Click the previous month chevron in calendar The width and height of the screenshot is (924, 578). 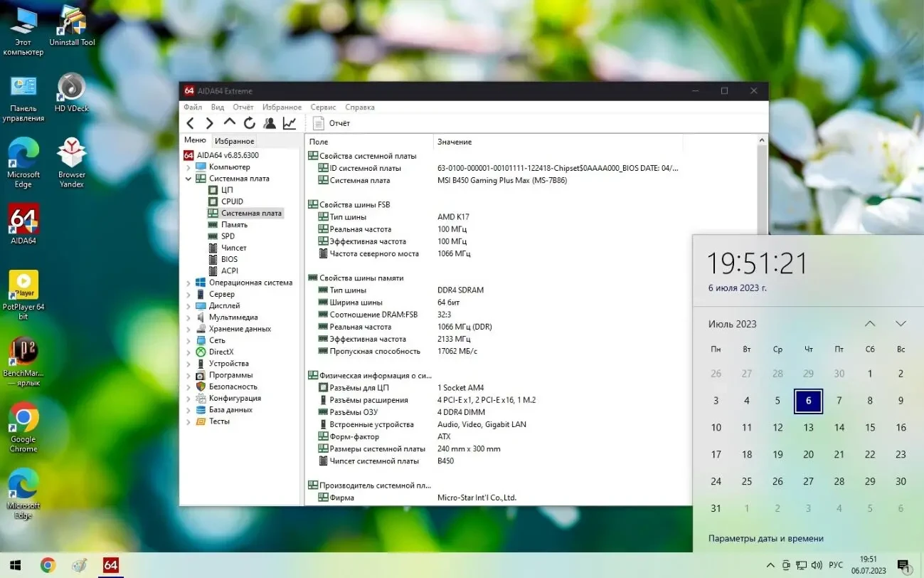tap(869, 324)
